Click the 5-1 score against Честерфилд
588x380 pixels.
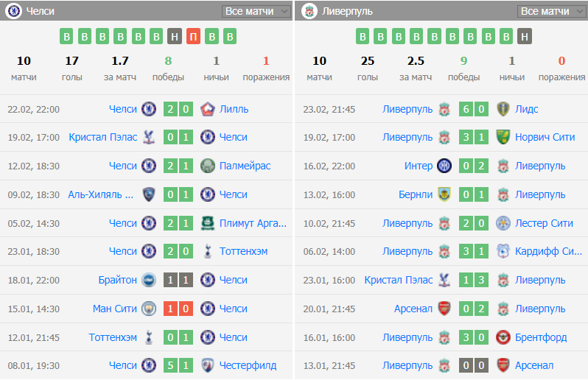pyautogui.click(x=178, y=365)
